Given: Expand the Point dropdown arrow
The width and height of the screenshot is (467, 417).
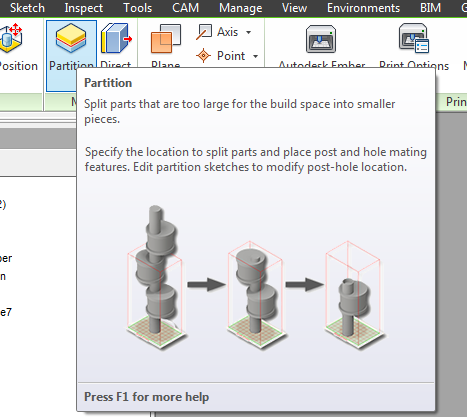Looking at the screenshot, I should [x=255, y=56].
